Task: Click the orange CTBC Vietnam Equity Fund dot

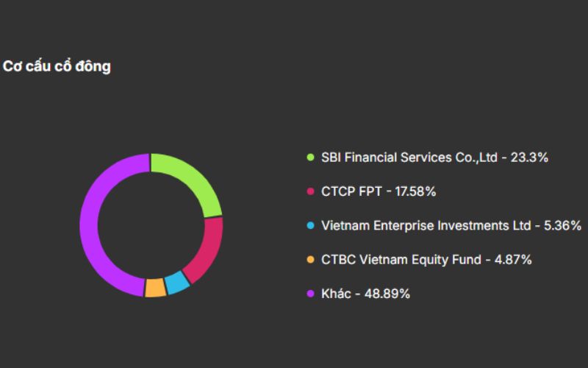Action: 310,260
